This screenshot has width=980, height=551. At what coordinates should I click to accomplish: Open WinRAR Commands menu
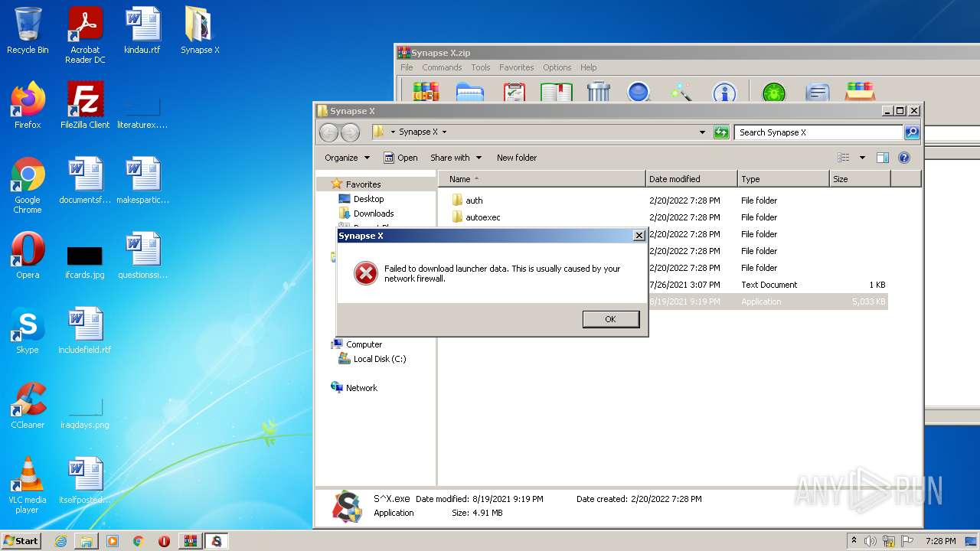(442, 67)
